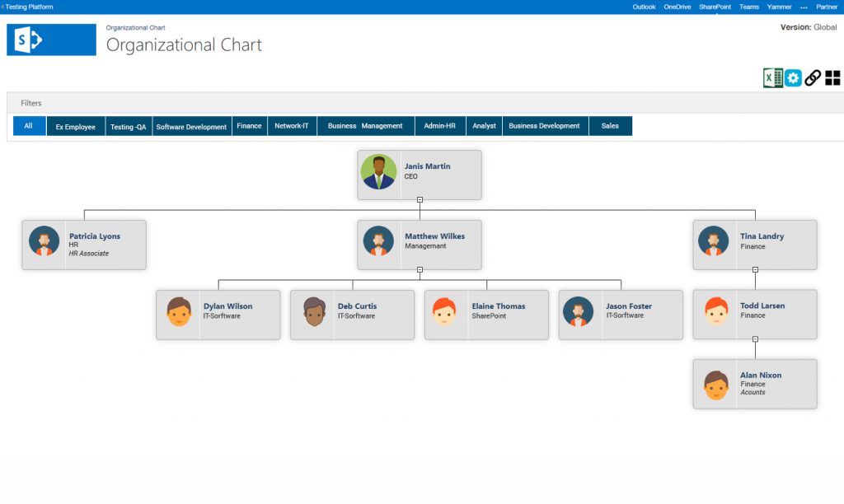Viewport: 844px width, 504px height.
Task: Toggle the Finance department filter
Action: click(x=249, y=125)
